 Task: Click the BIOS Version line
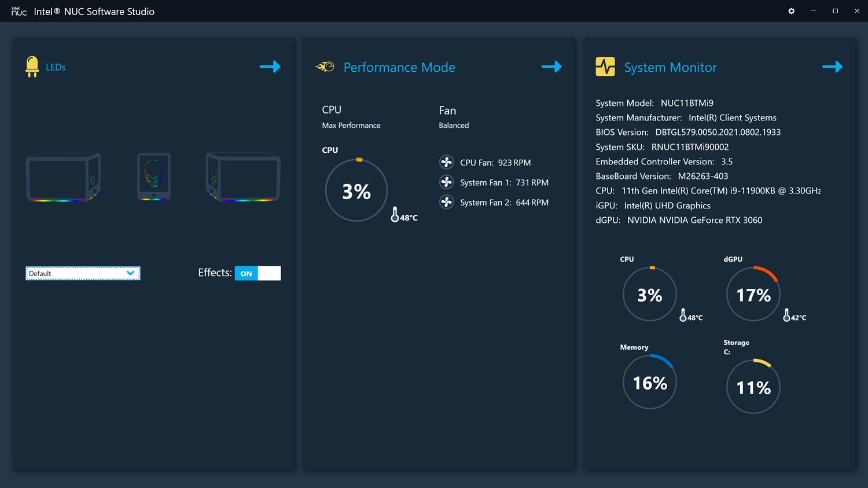pyautogui.click(x=688, y=132)
